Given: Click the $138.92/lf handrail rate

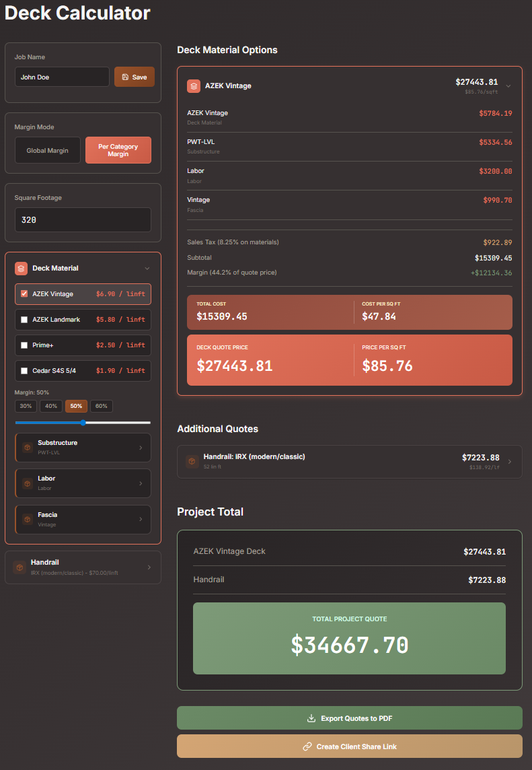Looking at the screenshot, I should [484, 468].
